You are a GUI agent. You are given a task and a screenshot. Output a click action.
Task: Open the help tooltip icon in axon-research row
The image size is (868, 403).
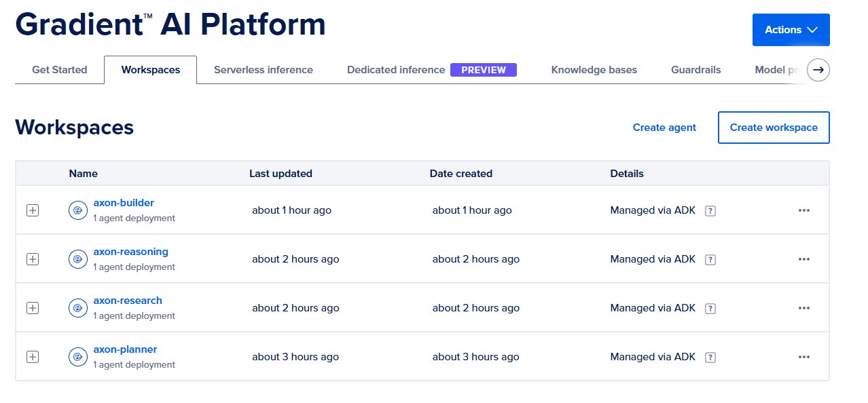(x=710, y=309)
